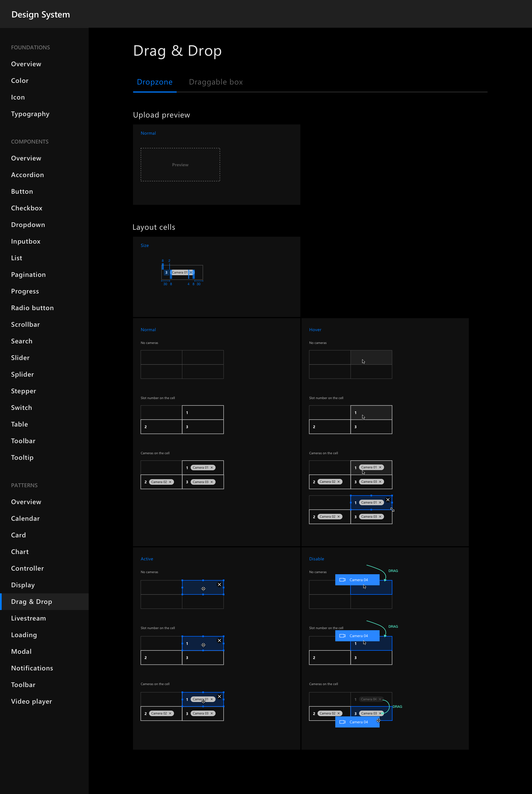Viewport: 532px width, 794px height.
Task: Remove Camera 02 chip in the Normal section
Action: click(170, 482)
